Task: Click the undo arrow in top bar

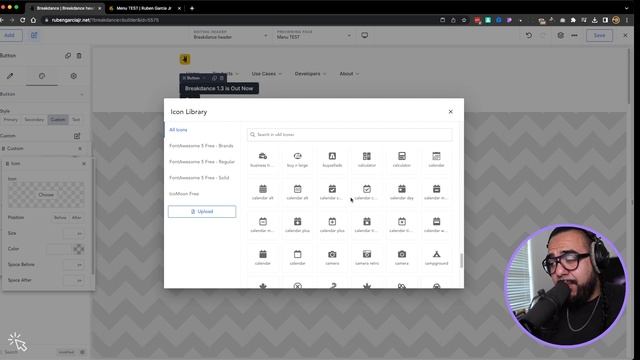Action: (529, 36)
